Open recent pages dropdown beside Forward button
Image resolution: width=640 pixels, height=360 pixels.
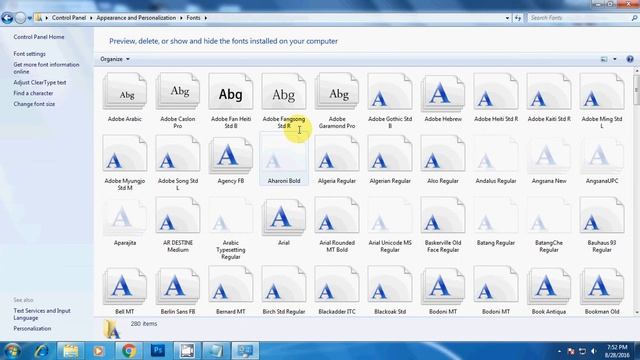pyautogui.click(x=29, y=18)
